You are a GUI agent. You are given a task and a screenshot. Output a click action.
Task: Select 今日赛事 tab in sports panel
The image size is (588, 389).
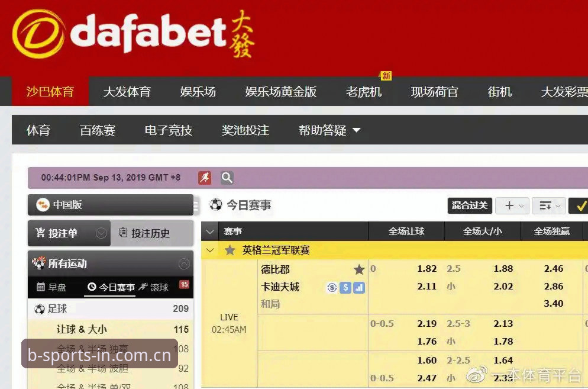click(x=111, y=287)
